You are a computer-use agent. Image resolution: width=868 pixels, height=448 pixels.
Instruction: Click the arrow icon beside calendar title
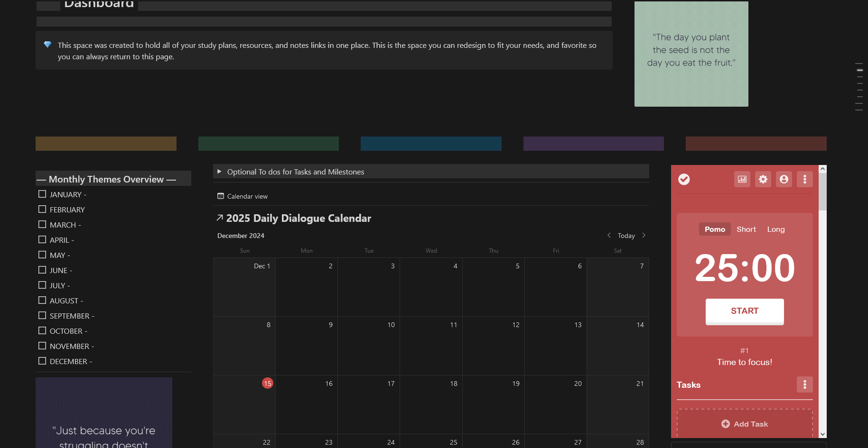pos(220,218)
